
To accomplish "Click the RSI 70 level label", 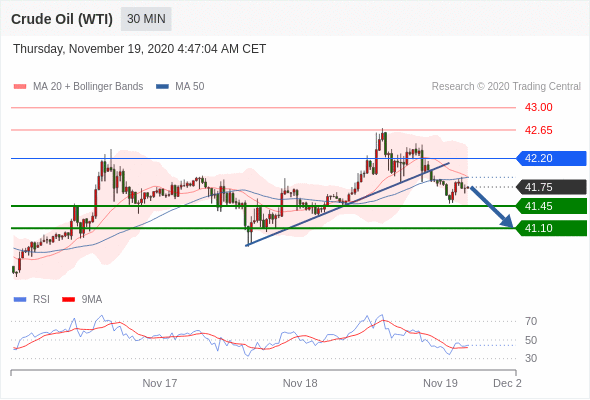I will [x=531, y=322].
